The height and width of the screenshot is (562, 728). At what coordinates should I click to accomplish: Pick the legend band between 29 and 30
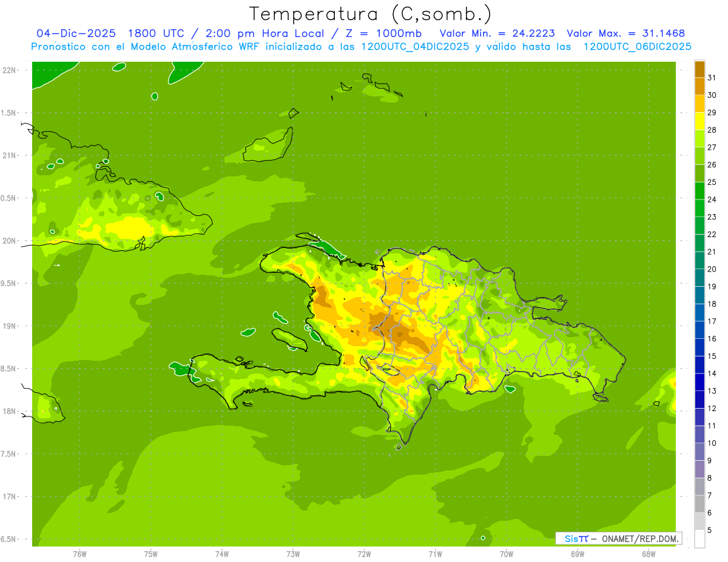click(699, 104)
